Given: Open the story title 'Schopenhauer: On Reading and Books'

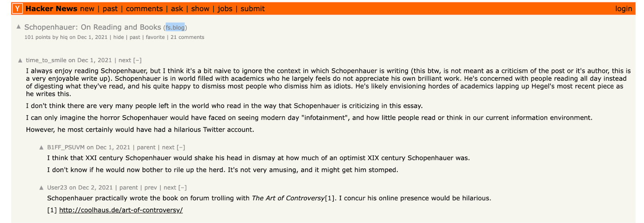Looking at the screenshot, I should [x=93, y=27].
